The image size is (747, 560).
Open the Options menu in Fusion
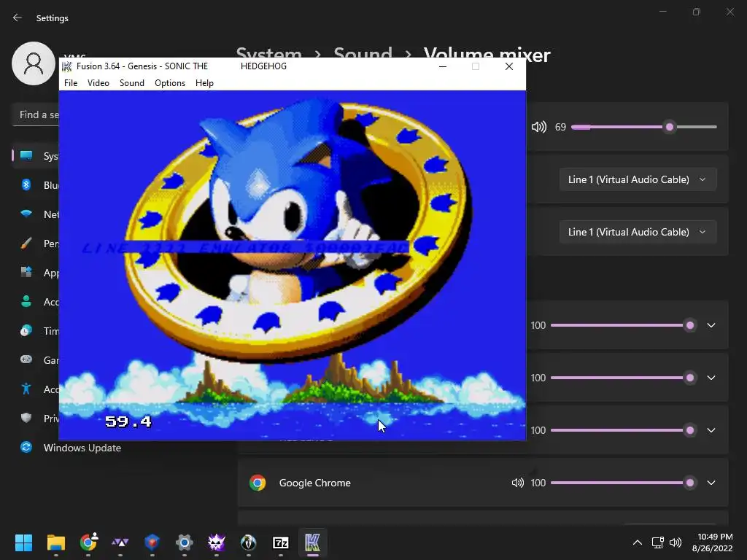click(x=169, y=83)
